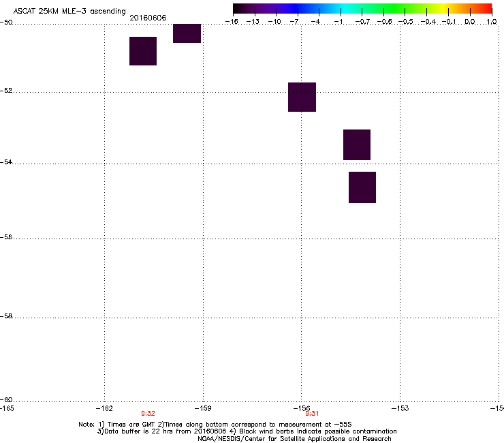Click the title text 'ASCAT 25KM MLE-3 ascending'
This screenshot has width=504, height=443.
(x=69, y=12)
